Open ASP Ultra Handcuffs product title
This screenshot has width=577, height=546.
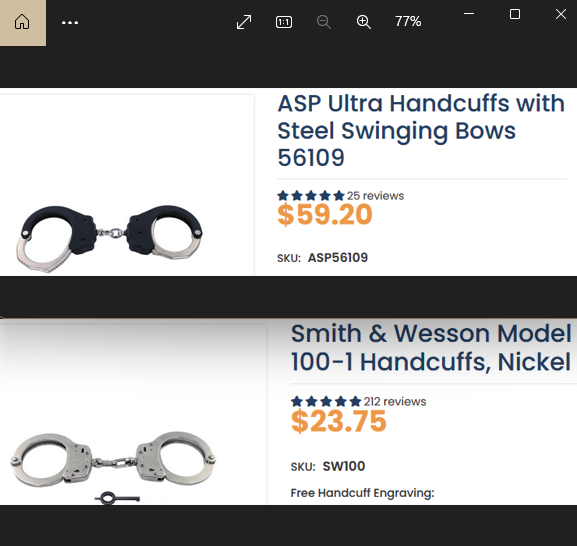coord(421,130)
